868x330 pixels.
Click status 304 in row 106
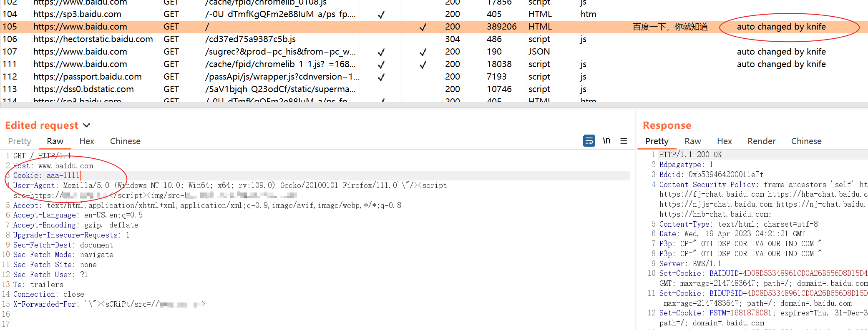point(453,39)
